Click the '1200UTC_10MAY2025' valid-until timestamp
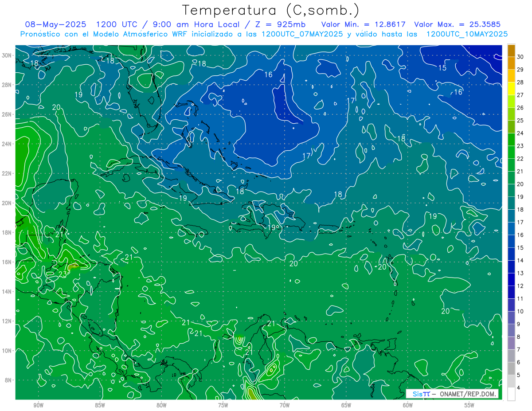 coord(467,34)
